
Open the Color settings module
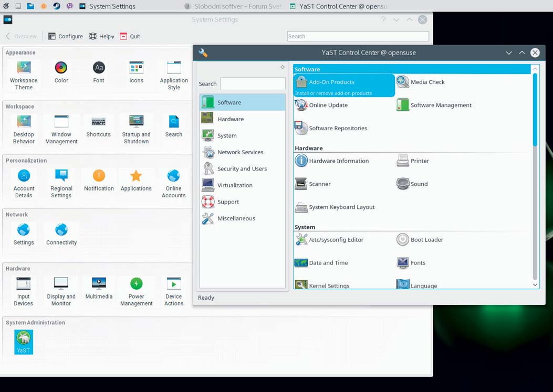point(61,72)
